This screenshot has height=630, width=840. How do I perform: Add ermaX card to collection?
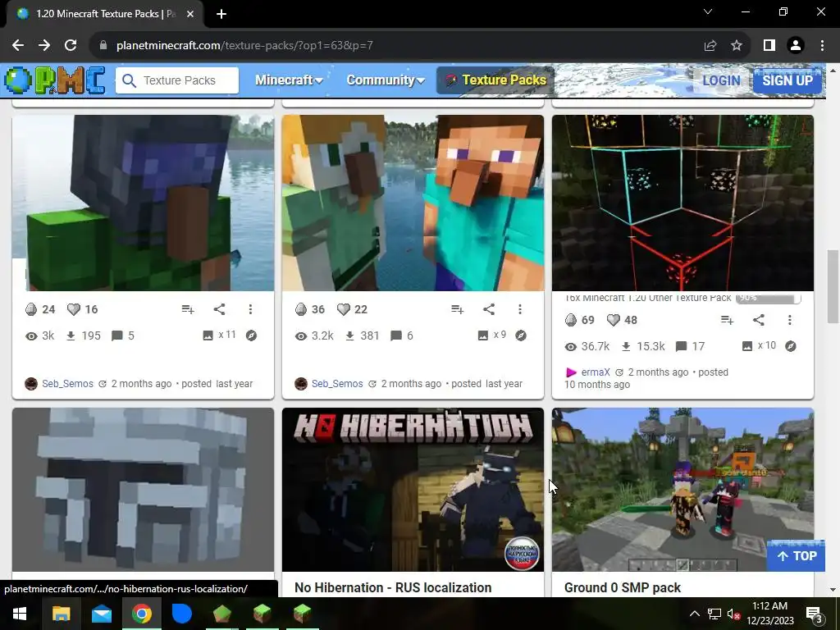coord(727,320)
